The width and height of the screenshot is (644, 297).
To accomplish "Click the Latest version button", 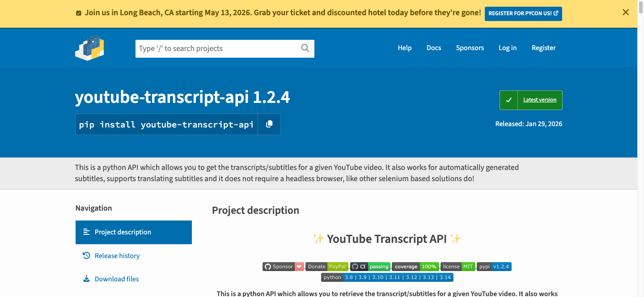I will coord(531,100).
